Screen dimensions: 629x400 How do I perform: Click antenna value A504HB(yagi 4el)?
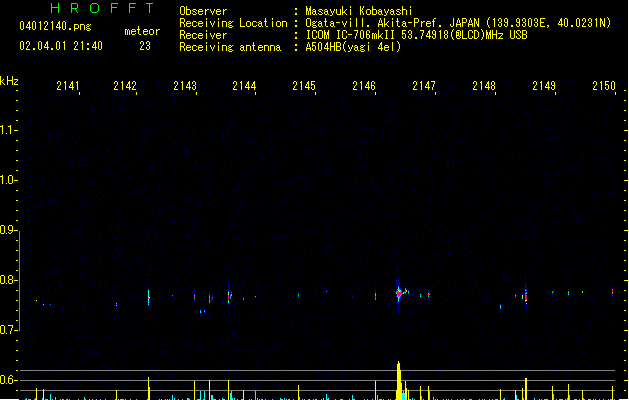click(353, 47)
